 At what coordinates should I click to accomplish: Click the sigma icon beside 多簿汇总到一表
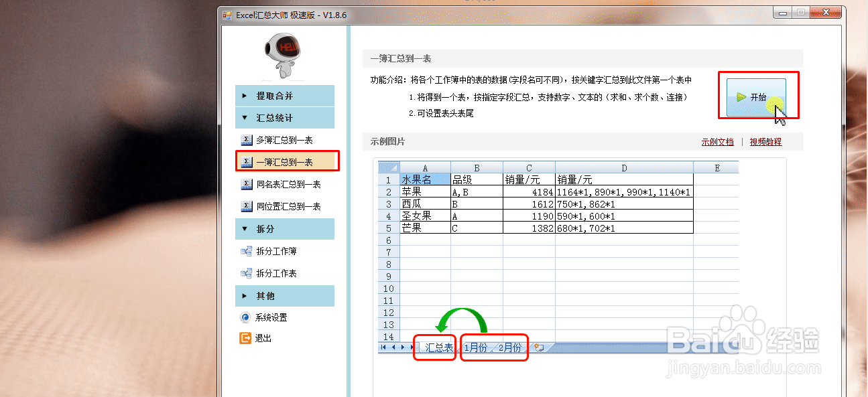246,140
